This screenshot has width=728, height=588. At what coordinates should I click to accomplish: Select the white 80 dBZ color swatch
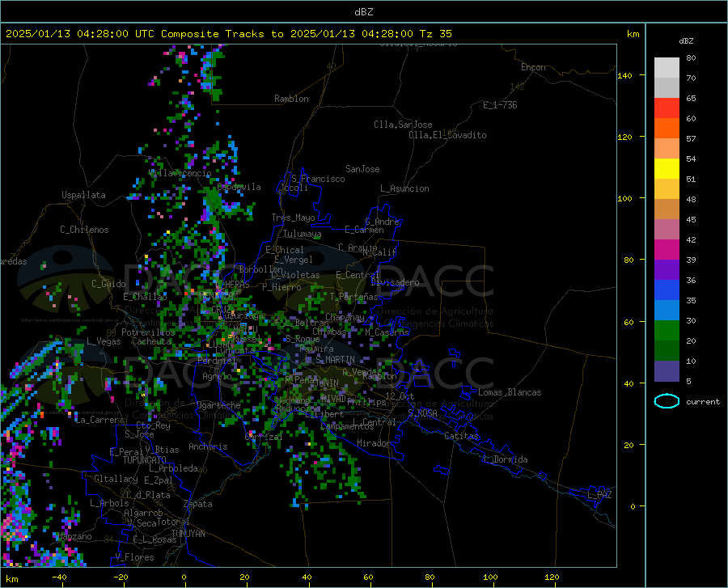coord(667,67)
